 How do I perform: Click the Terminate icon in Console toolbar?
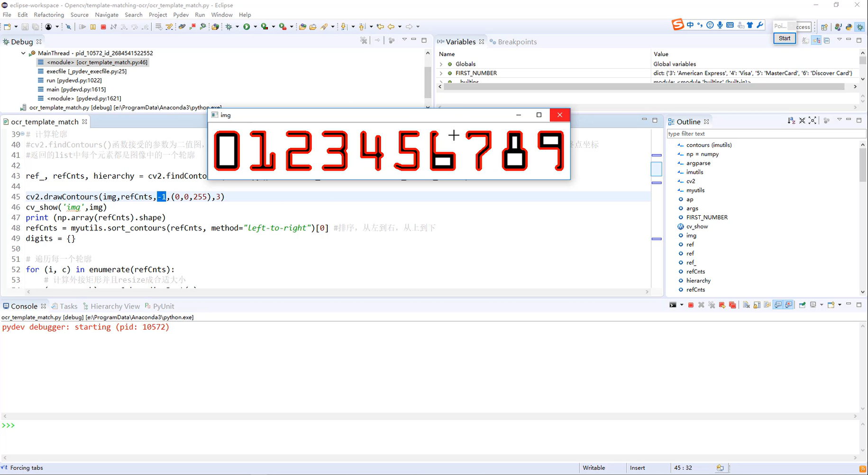(x=691, y=305)
